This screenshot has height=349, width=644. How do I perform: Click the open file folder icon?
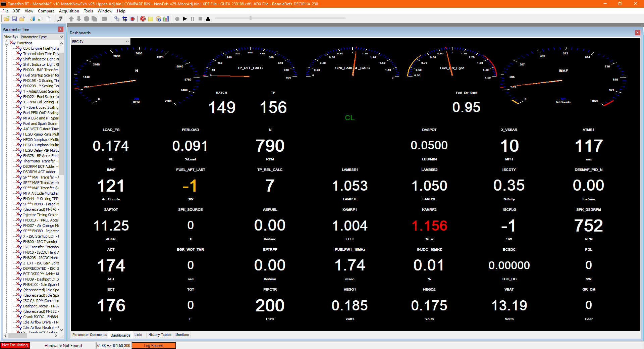tap(6, 19)
